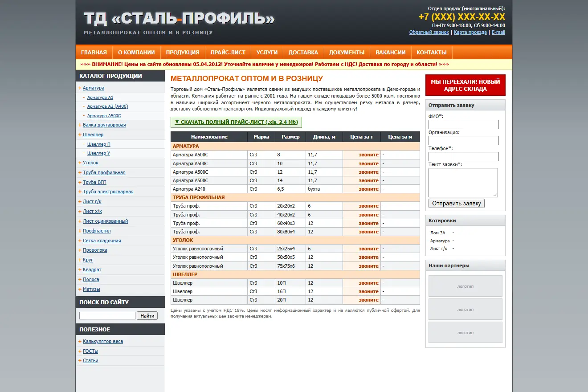
Task: Open the Проволока catalog link
Action: 95,250
